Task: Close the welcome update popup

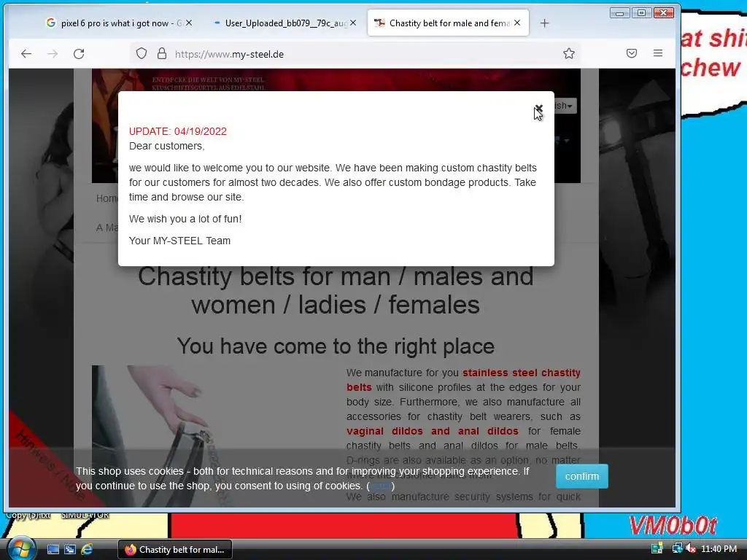Action: [x=538, y=109]
